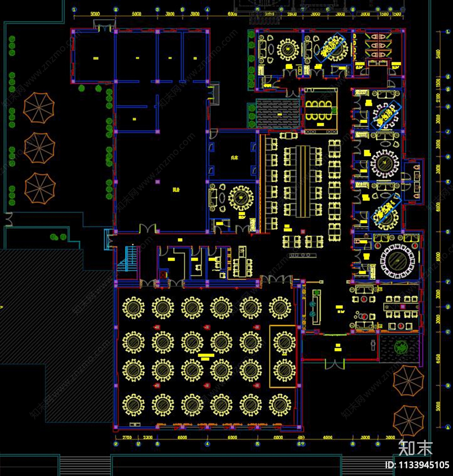Click the long conference table in dining hall

[x=303, y=181]
